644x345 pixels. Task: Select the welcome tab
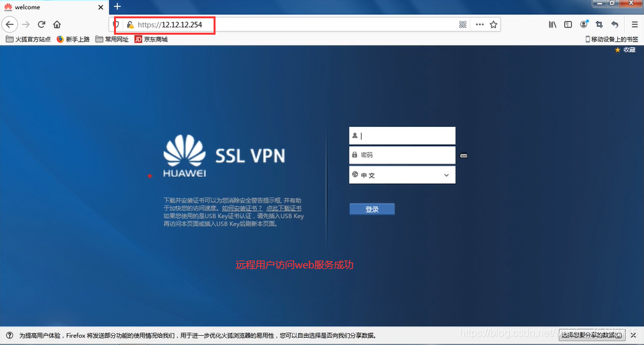pos(53,7)
